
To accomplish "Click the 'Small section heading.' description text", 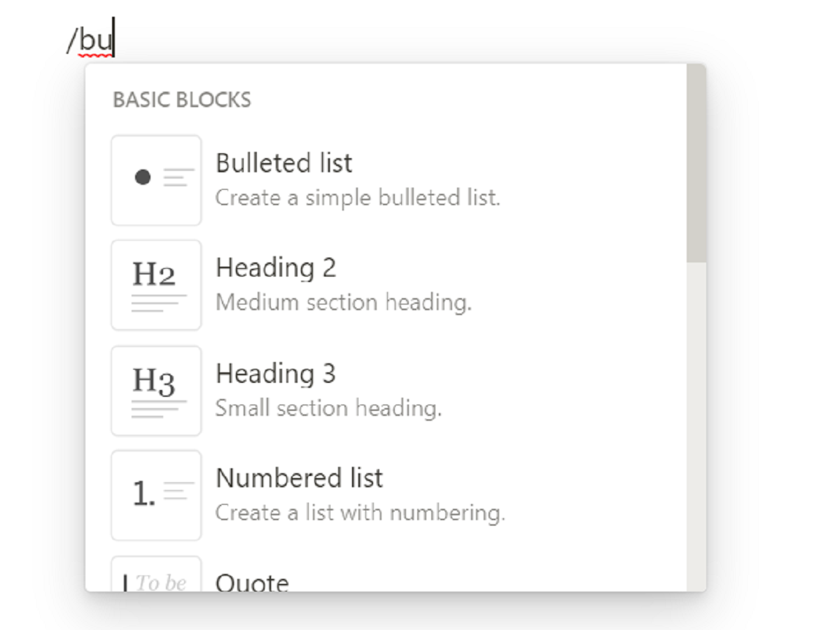I will [328, 408].
